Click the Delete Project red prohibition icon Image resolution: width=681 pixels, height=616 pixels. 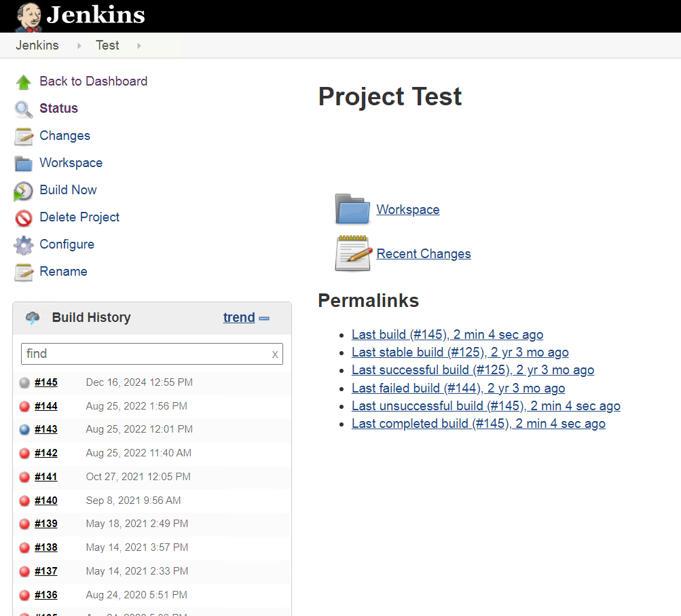pyautogui.click(x=23, y=218)
